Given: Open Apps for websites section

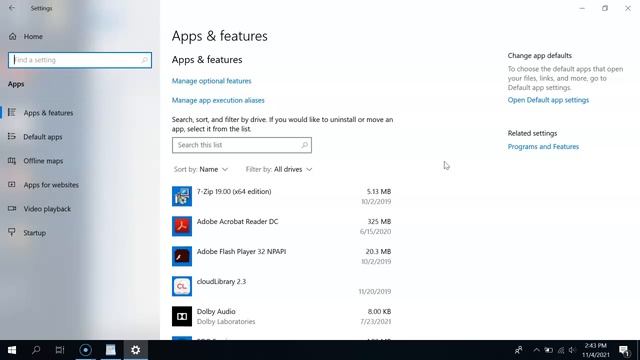Looking at the screenshot, I should coord(51,185).
